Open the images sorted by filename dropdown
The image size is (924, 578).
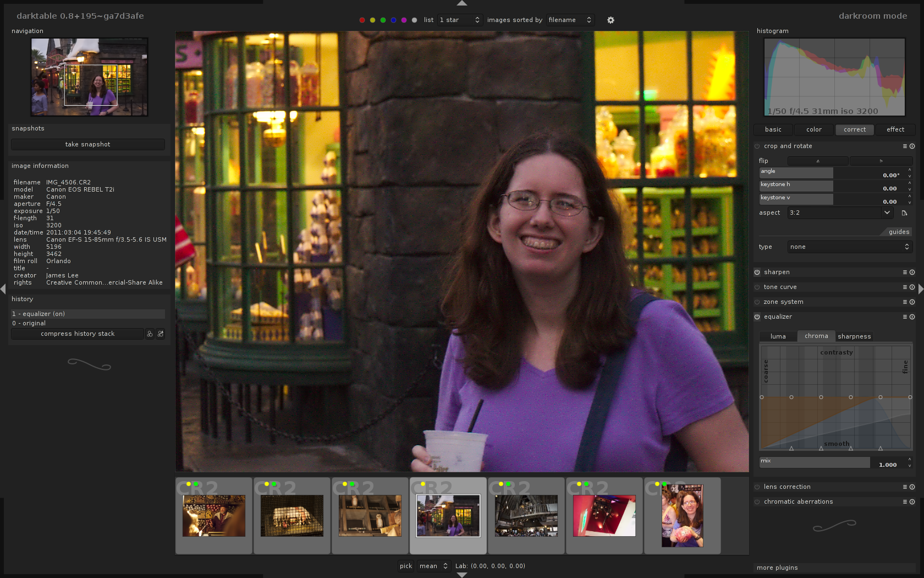(x=570, y=20)
